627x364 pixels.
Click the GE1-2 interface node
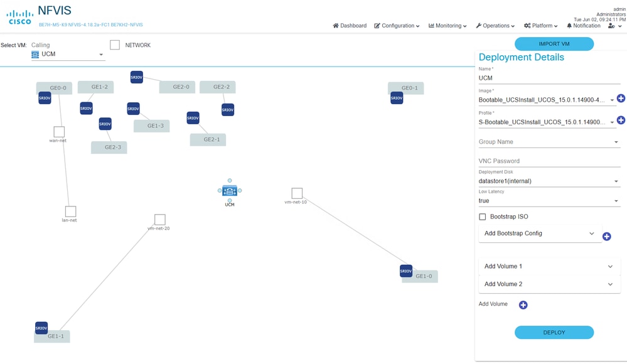[95, 87]
